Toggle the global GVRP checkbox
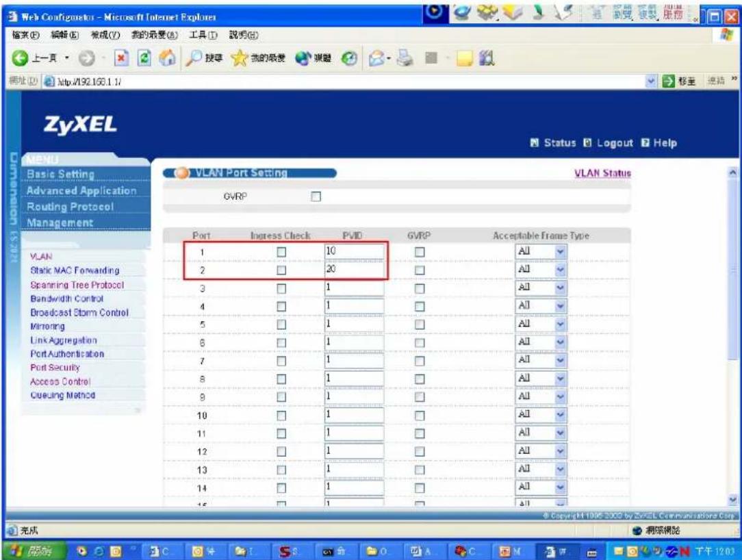Image resolution: width=742 pixels, height=560 pixels. tap(316, 196)
